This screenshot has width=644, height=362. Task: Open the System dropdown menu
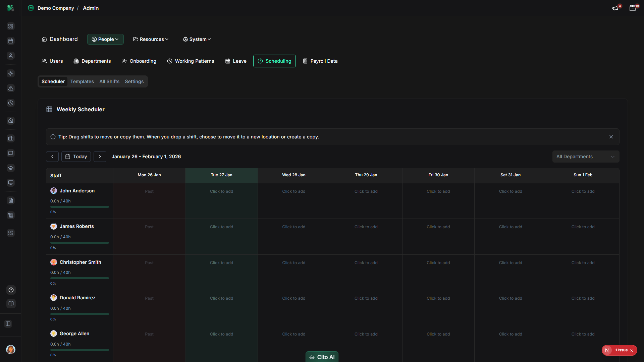click(197, 39)
